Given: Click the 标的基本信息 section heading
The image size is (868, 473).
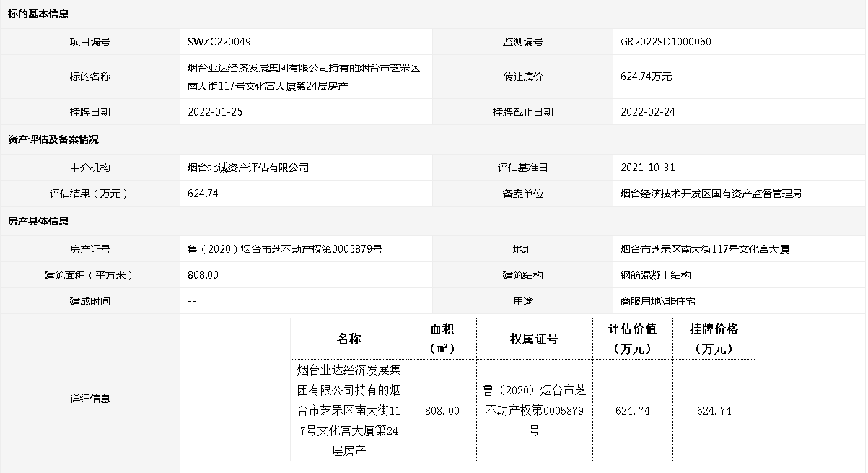Looking at the screenshot, I should tap(38, 14).
